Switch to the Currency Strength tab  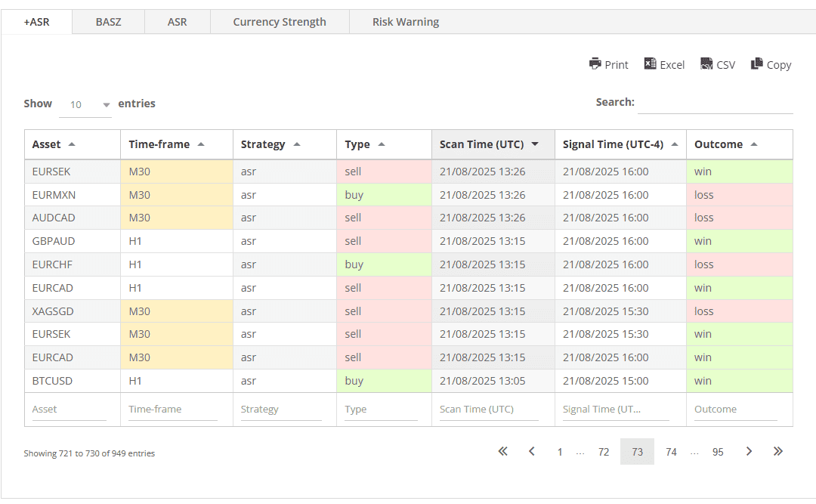pyautogui.click(x=279, y=21)
